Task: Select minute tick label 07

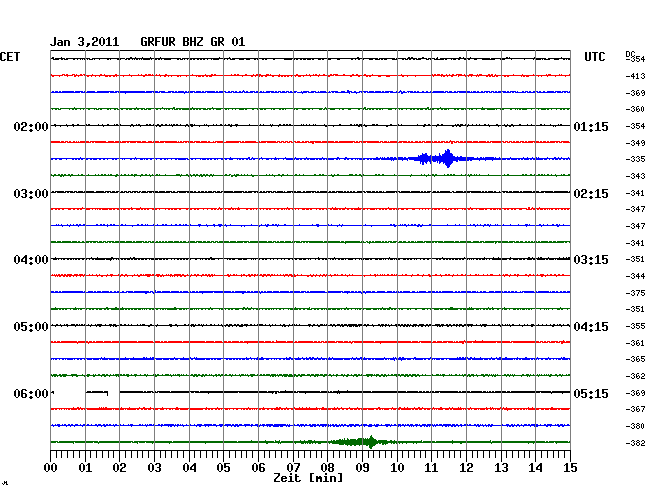Action: (293, 468)
